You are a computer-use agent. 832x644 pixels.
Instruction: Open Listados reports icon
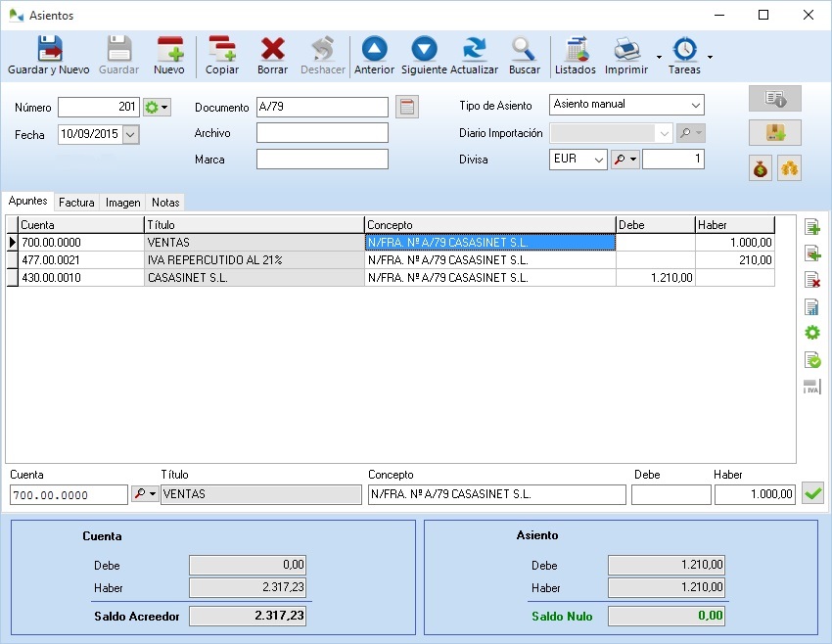575,56
